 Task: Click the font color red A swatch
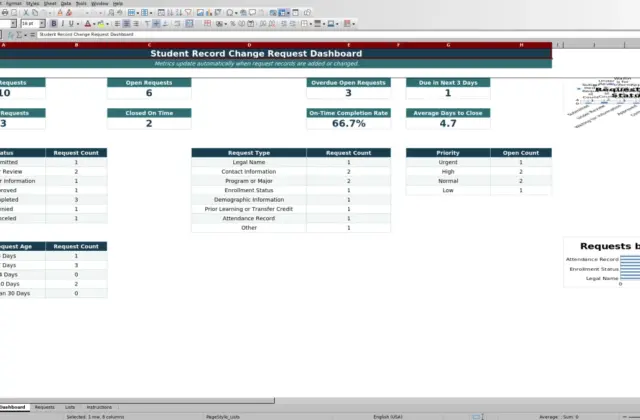tap(87, 24)
